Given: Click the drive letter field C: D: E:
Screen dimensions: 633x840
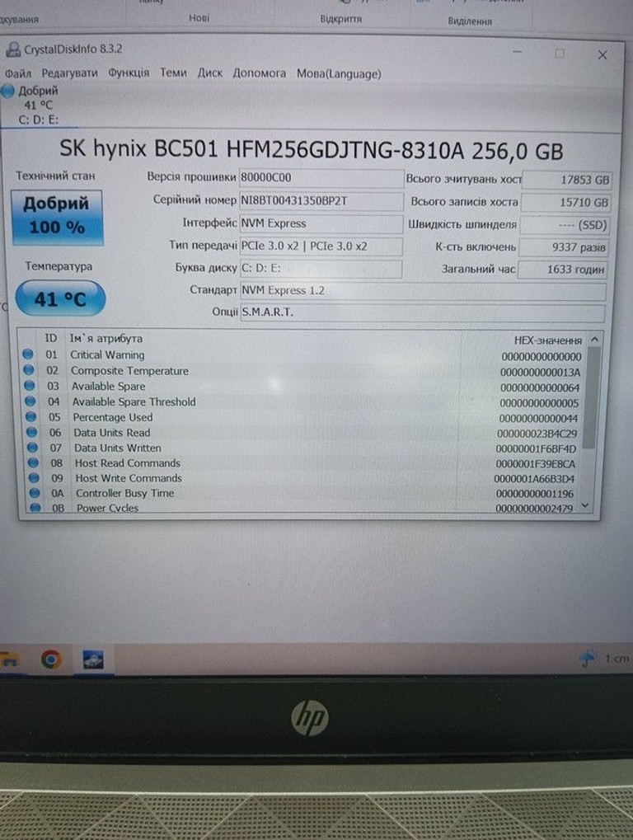Looking at the screenshot, I should (x=321, y=269).
